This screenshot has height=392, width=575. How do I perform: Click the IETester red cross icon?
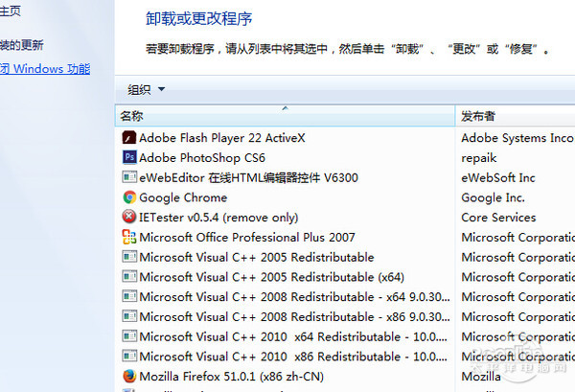[x=129, y=217]
